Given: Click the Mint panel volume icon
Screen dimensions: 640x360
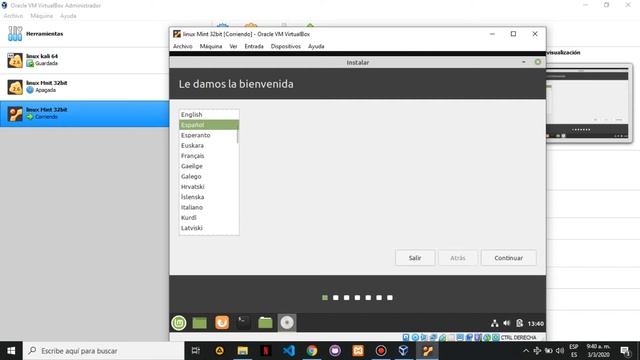Looking at the screenshot, I should point(507,323).
